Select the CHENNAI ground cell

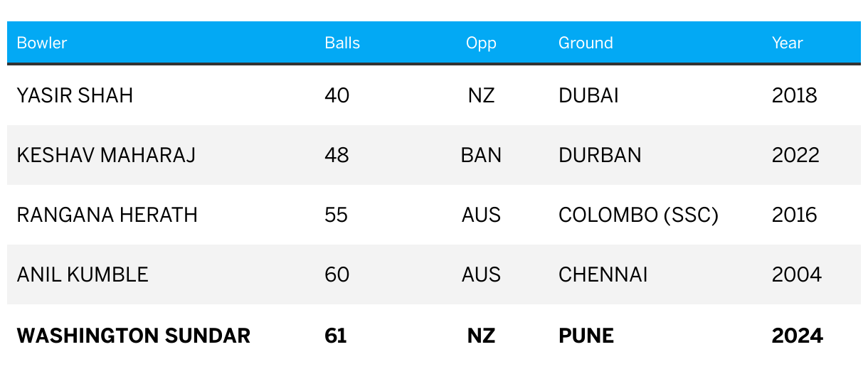coord(603,274)
